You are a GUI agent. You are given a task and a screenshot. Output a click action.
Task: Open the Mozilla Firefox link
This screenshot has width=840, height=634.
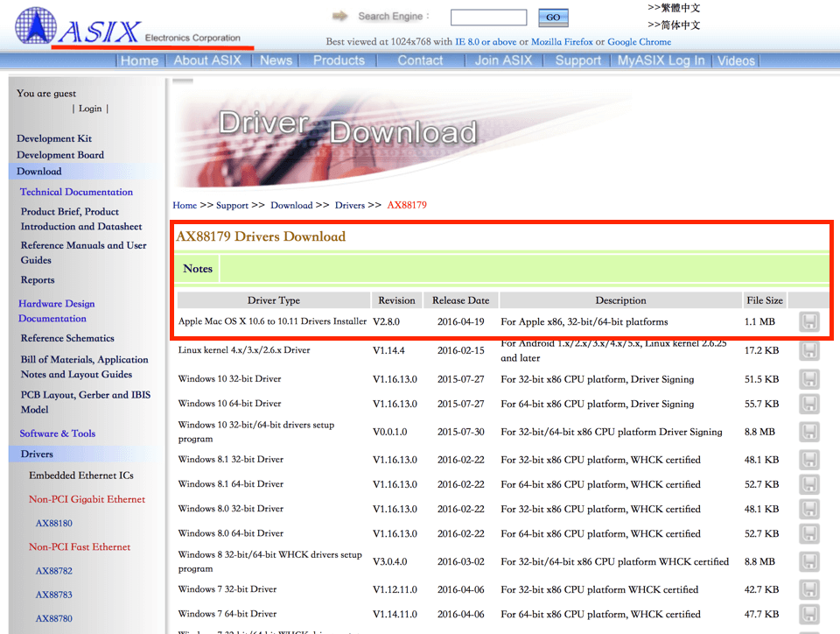pyautogui.click(x=562, y=42)
